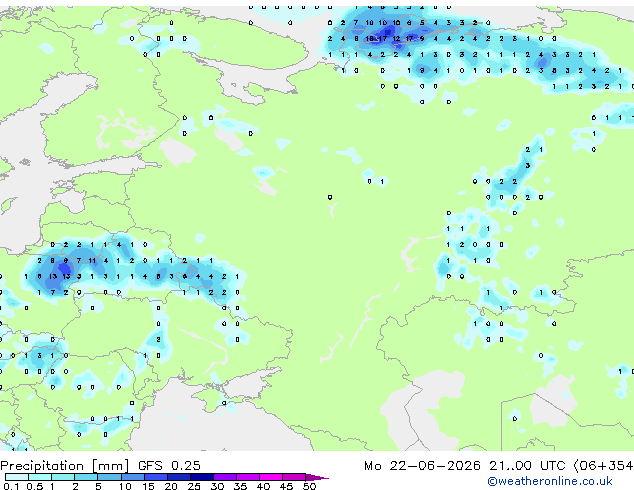634x490 pixels.
Task: Select legend swatch between 25 and 30
Action: click(x=201, y=477)
